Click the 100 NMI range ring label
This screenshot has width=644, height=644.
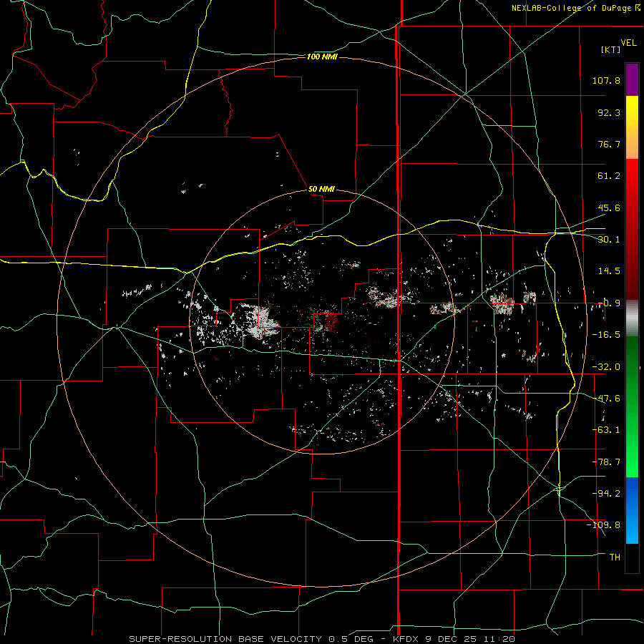[322, 57]
